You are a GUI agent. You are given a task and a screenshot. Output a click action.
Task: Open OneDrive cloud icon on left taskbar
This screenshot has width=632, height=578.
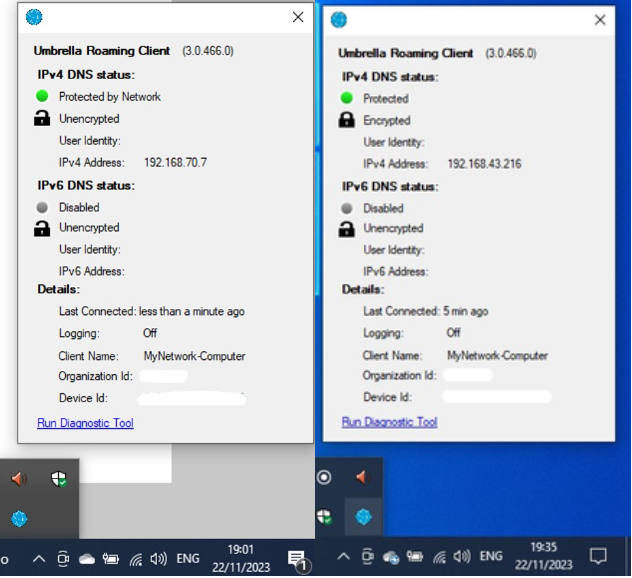pos(87,559)
